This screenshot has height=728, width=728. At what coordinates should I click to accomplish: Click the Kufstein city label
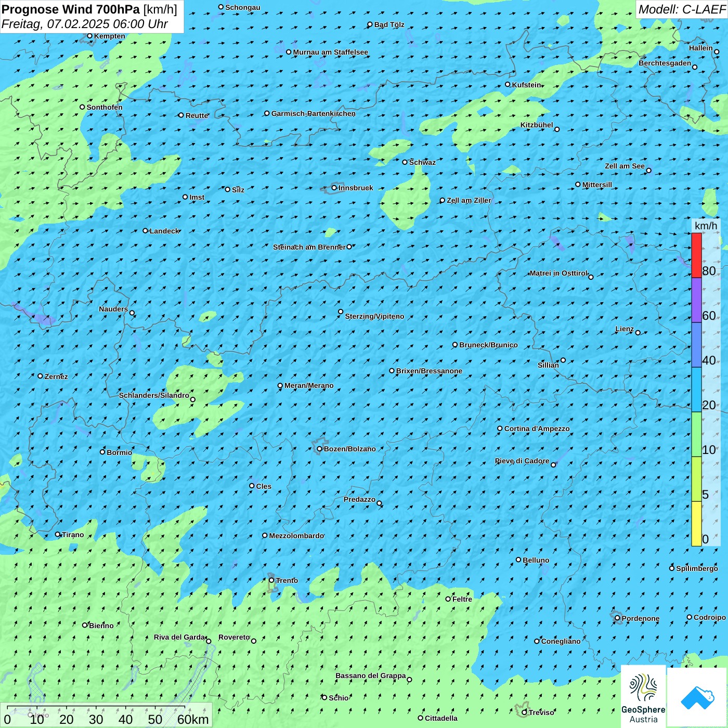click(x=526, y=85)
